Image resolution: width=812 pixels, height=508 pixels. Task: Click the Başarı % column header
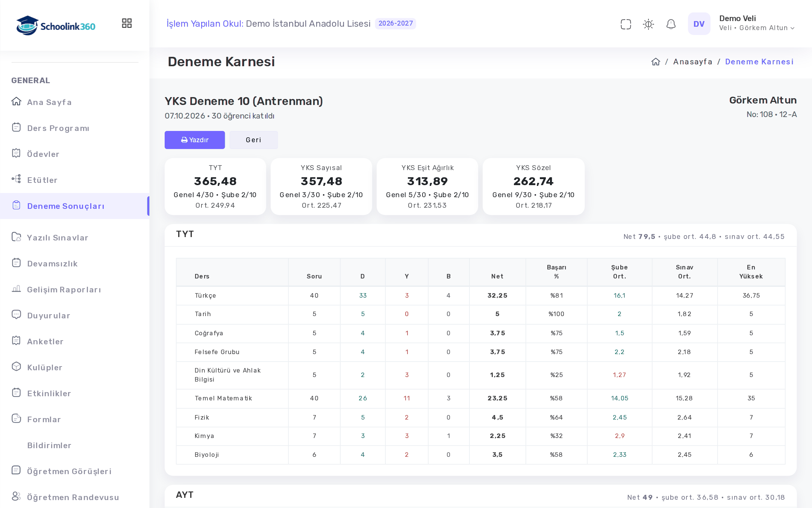pyautogui.click(x=556, y=272)
